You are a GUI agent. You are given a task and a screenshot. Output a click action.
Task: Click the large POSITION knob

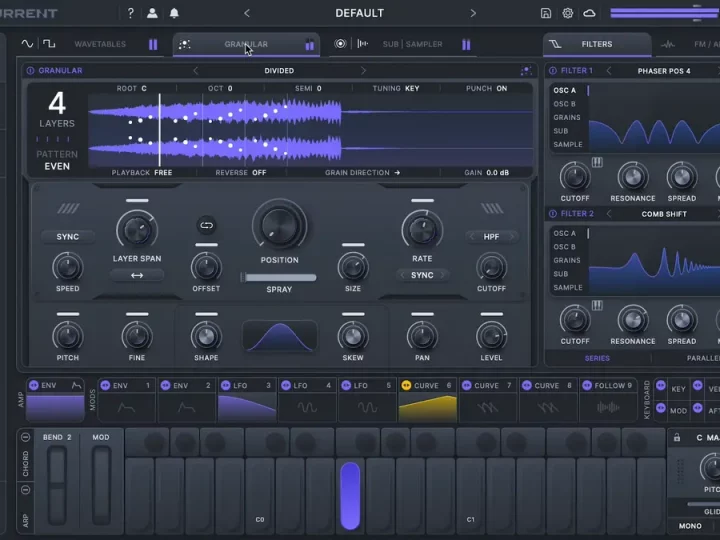(x=279, y=225)
